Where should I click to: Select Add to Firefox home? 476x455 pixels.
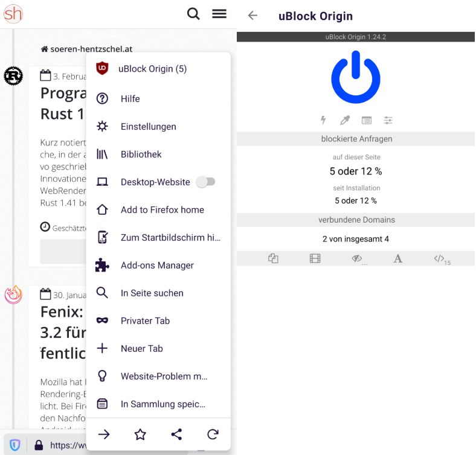point(158,209)
